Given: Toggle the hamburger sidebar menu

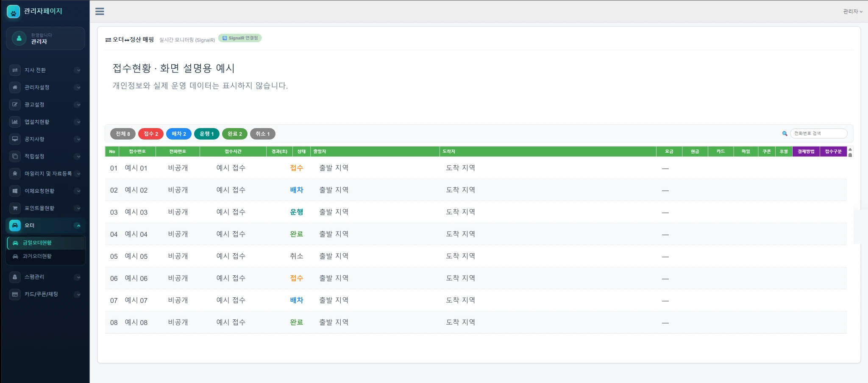Looking at the screenshot, I should pyautogui.click(x=100, y=11).
